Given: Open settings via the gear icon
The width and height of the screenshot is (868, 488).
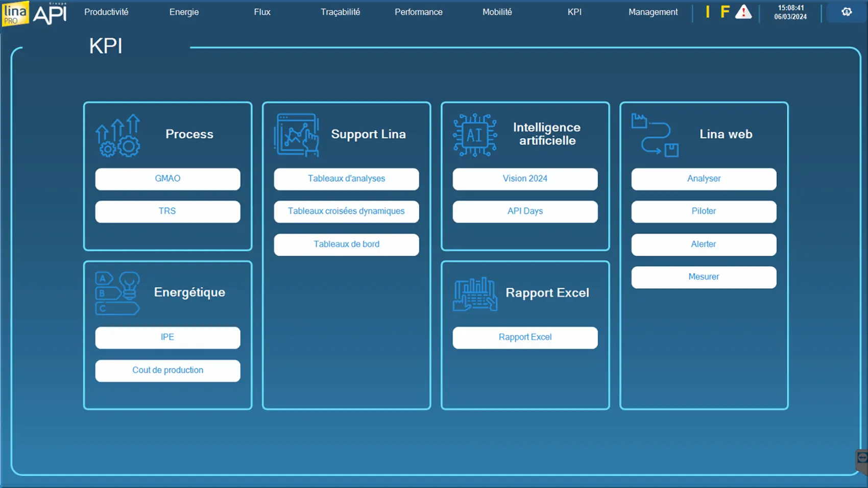Looking at the screenshot, I should 847,12.
